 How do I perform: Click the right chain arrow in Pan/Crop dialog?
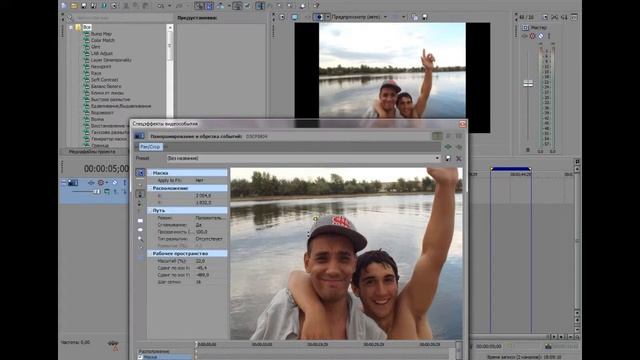point(459,147)
